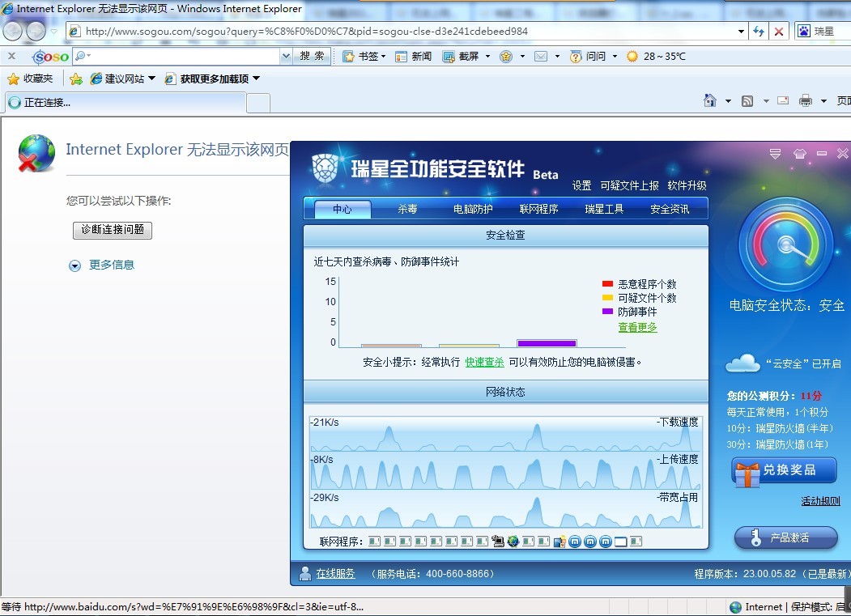
Task: Open the 活动规则 link
Action: coord(820,501)
